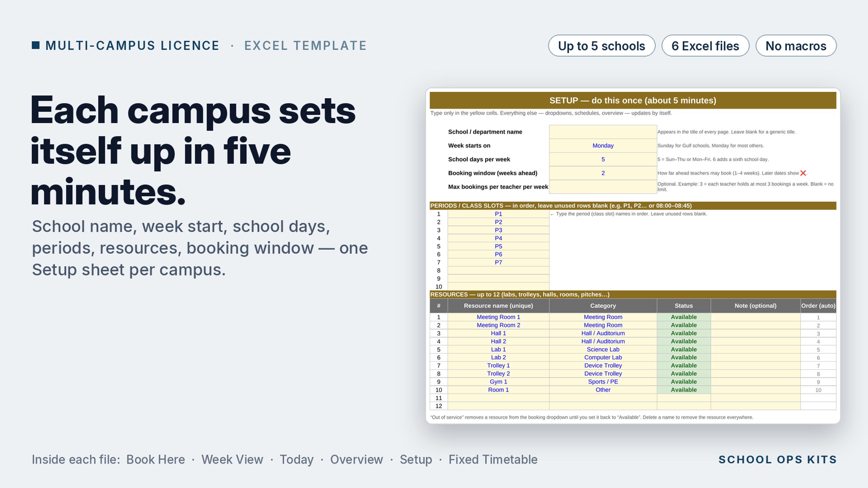Select resource 'Lab 1' name cell

click(x=498, y=349)
